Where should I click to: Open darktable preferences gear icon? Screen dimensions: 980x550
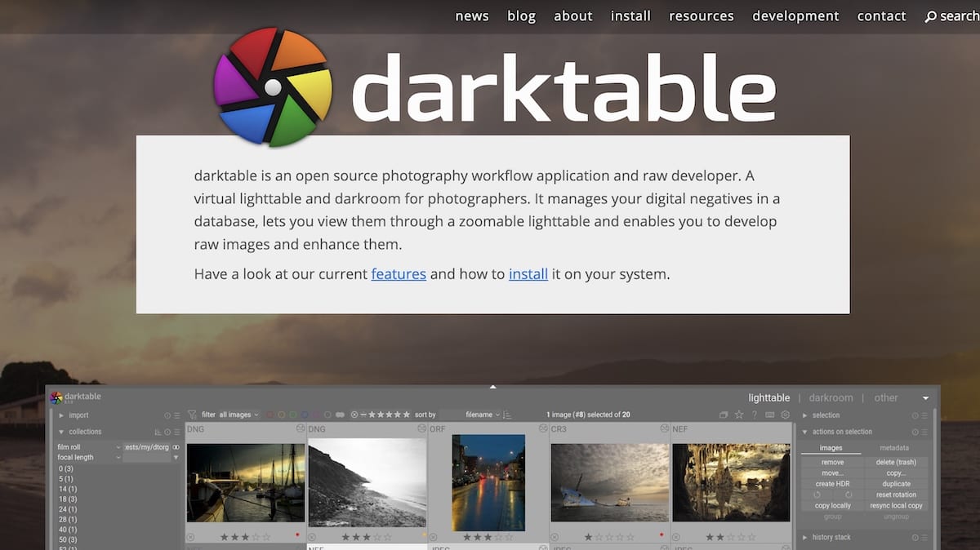coord(786,415)
